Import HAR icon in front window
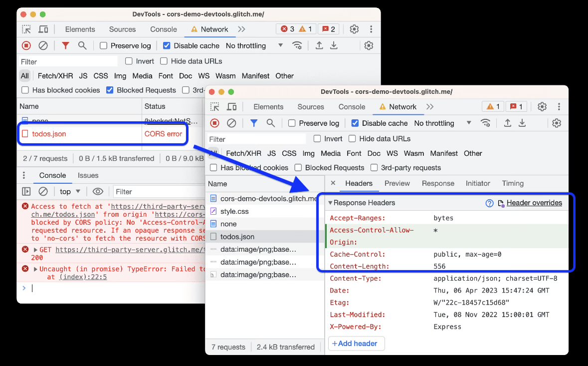 (507, 123)
